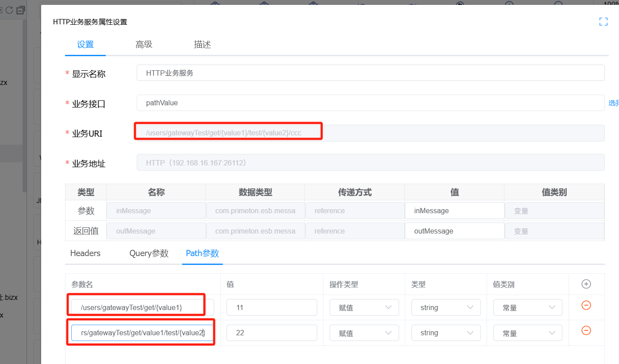
Task: Add a new Path parameter row
Action: coord(586,284)
